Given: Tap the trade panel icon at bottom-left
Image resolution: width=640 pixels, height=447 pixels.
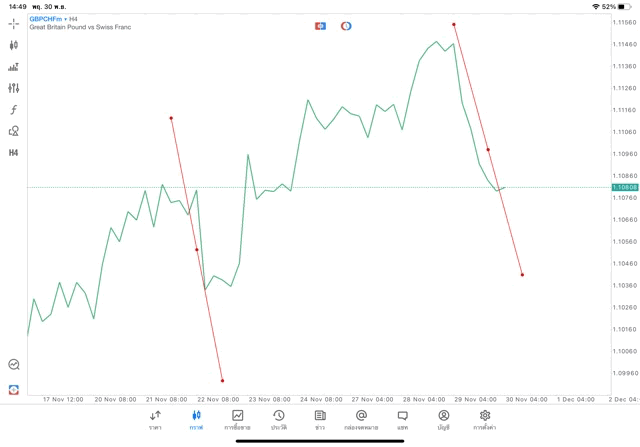Looking at the screenshot, I should [x=14, y=390].
